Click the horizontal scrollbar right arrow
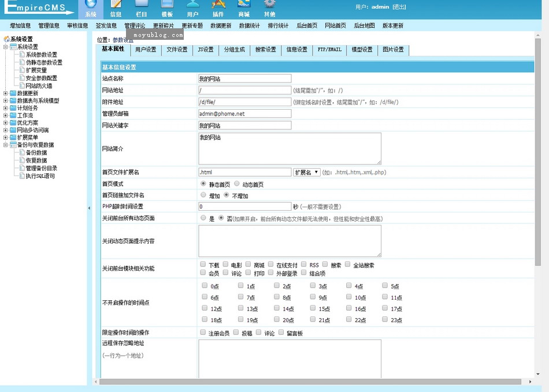This screenshot has height=392, width=549. click(x=530, y=382)
